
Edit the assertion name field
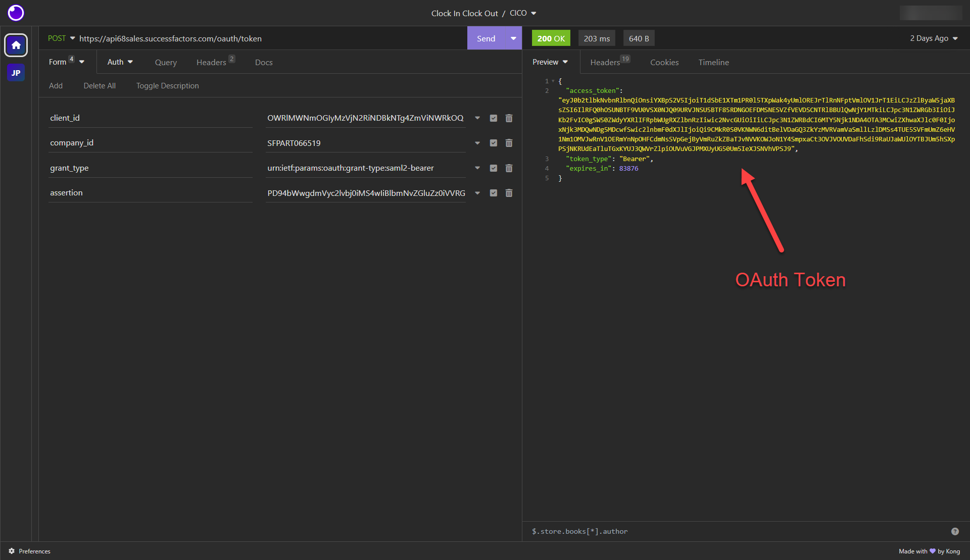[151, 193]
